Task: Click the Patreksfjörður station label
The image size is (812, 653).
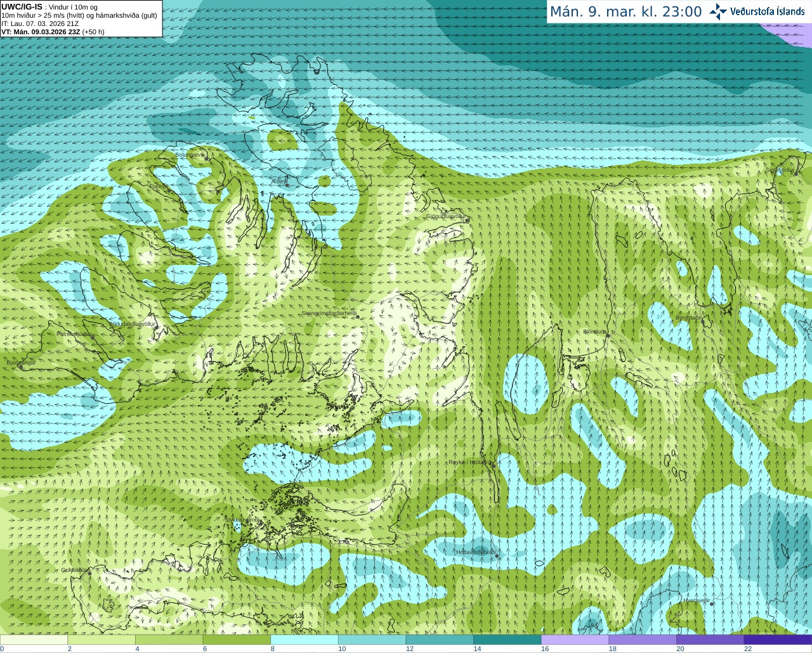Action: [74, 333]
